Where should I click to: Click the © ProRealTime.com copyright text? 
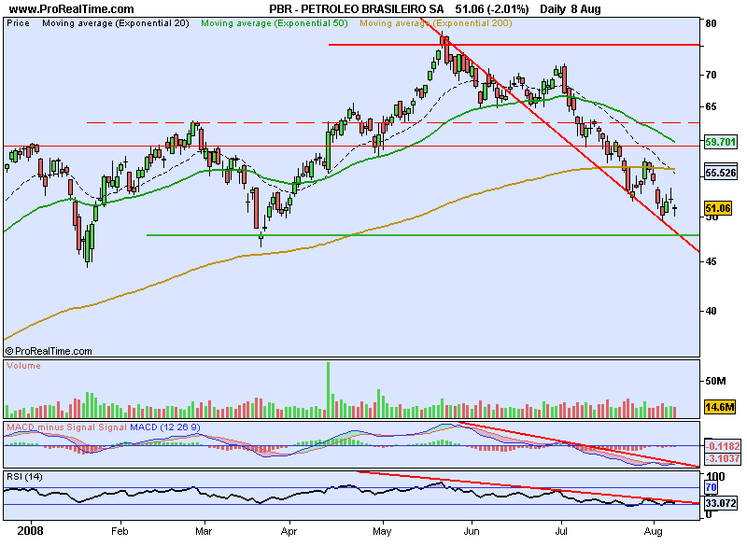click(49, 352)
